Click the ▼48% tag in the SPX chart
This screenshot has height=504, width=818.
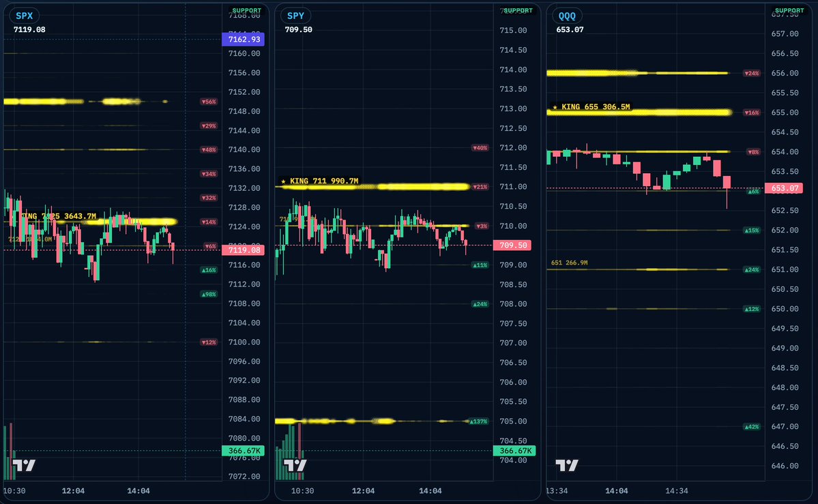tap(209, 150)
